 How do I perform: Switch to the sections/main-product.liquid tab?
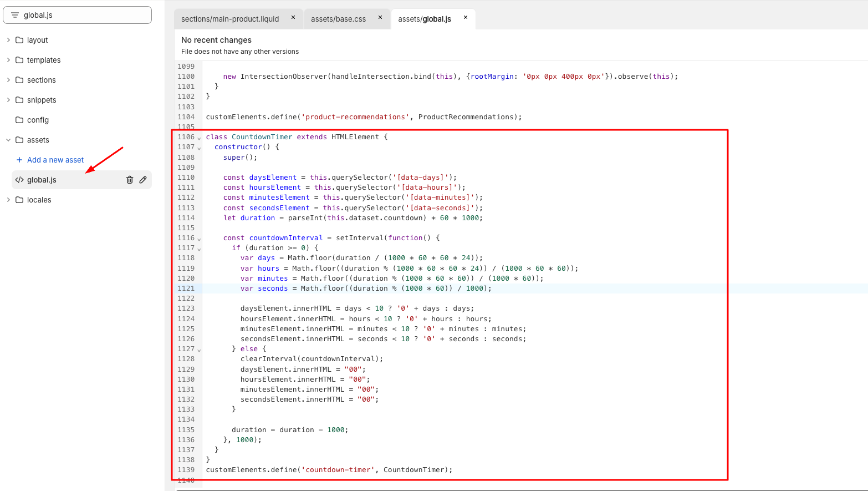coord(230,19)
